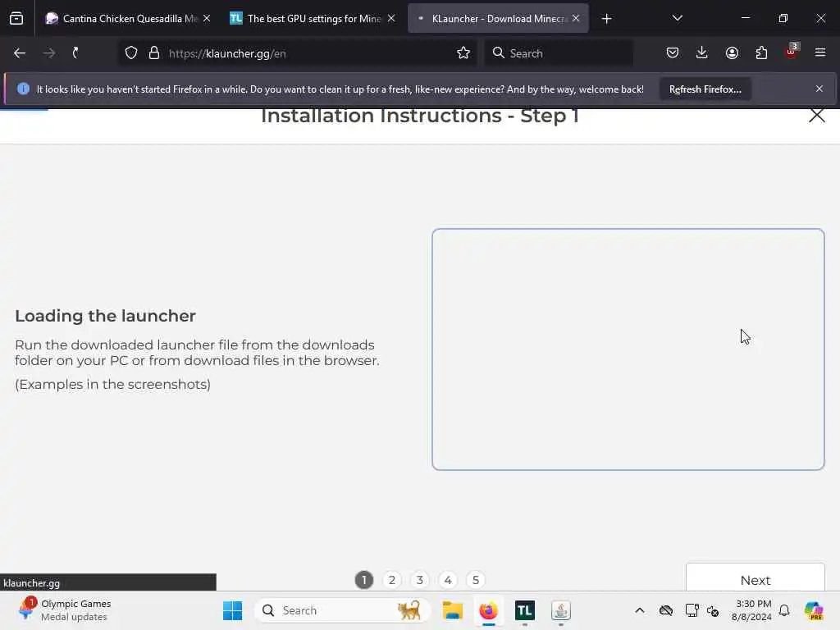Open Java app icon in taskbar
The image size is (840, 630).
[x=561, y=610]
